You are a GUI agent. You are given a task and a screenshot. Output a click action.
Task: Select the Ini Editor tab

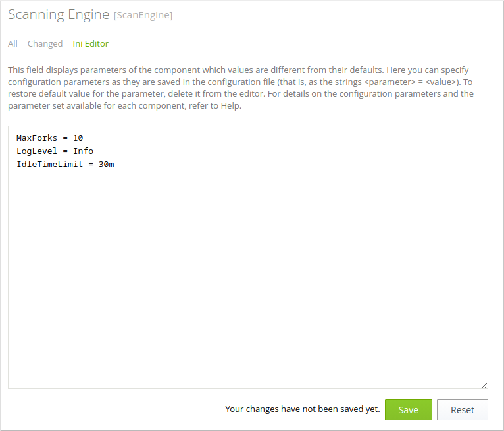pos(91,43)
